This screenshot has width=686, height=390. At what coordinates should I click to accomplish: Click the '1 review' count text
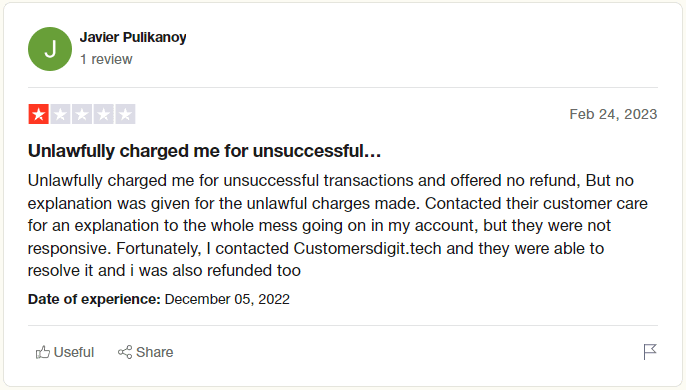(x=106, y=59)
